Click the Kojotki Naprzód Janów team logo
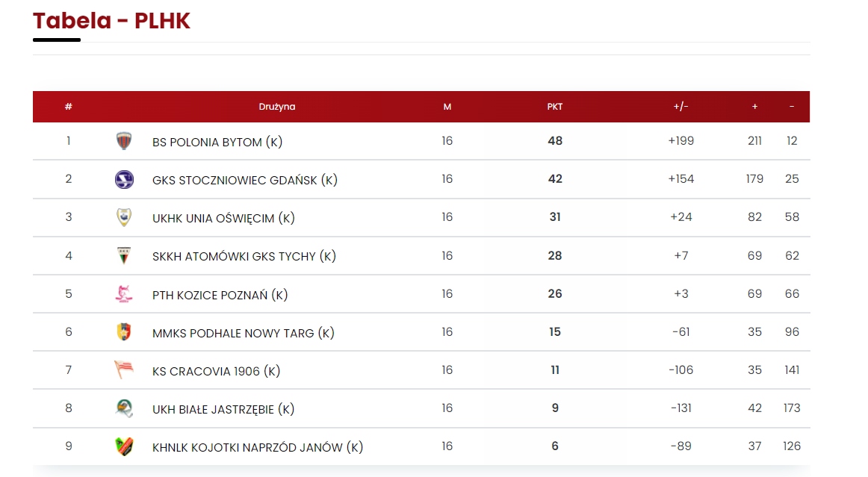Image resolution: width=868 pixels, height=477 pixels. click(124, 446)
